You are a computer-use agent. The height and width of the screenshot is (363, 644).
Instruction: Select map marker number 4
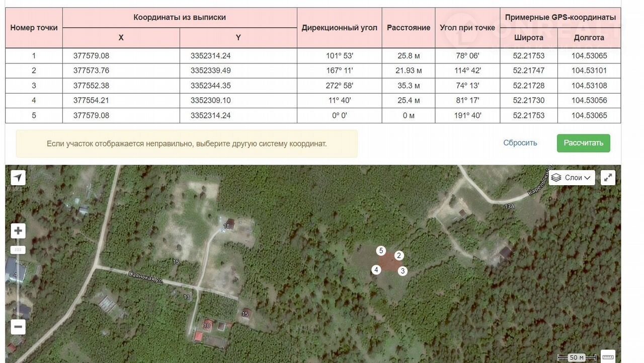point(376,270)
